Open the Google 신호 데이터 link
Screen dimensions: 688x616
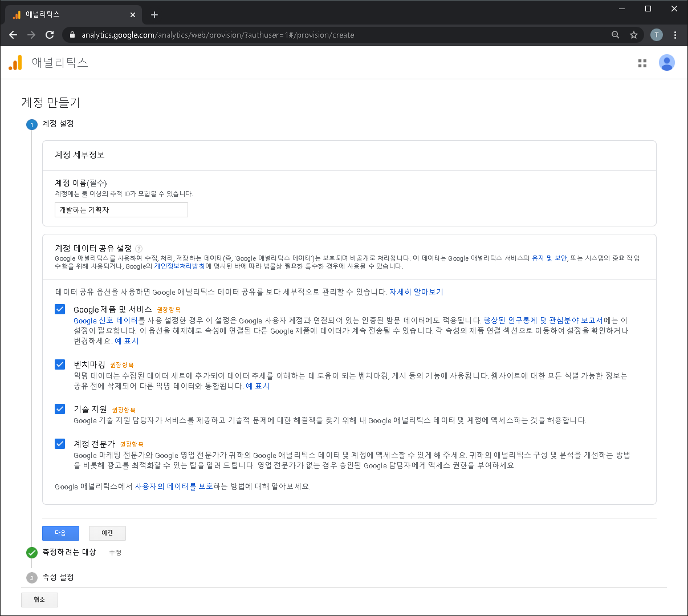pos(105,321)
